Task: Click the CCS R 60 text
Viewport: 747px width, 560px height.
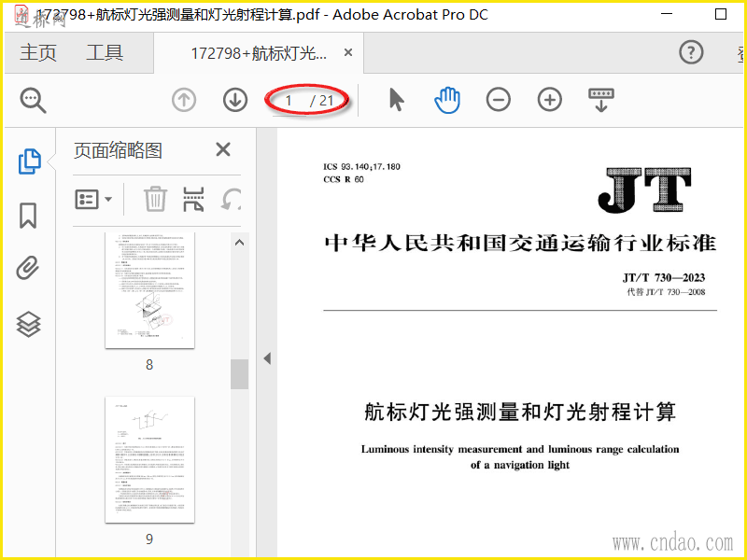Action: pos(344,179)
